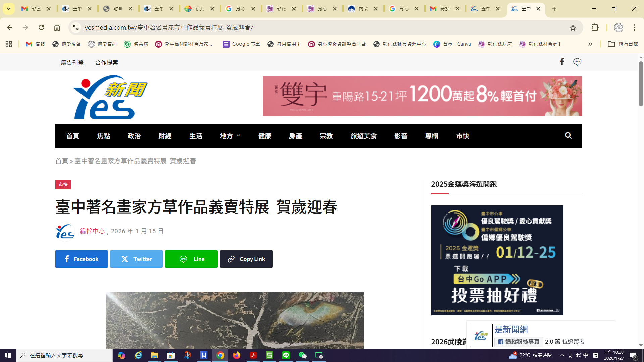View site information icon in address bar
This screenshot has height=362, width=644.
76,28
